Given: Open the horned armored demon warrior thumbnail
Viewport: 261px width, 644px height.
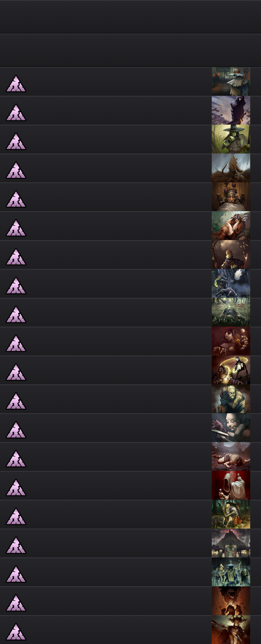Looking at the screenshot, I should [231, 630].
